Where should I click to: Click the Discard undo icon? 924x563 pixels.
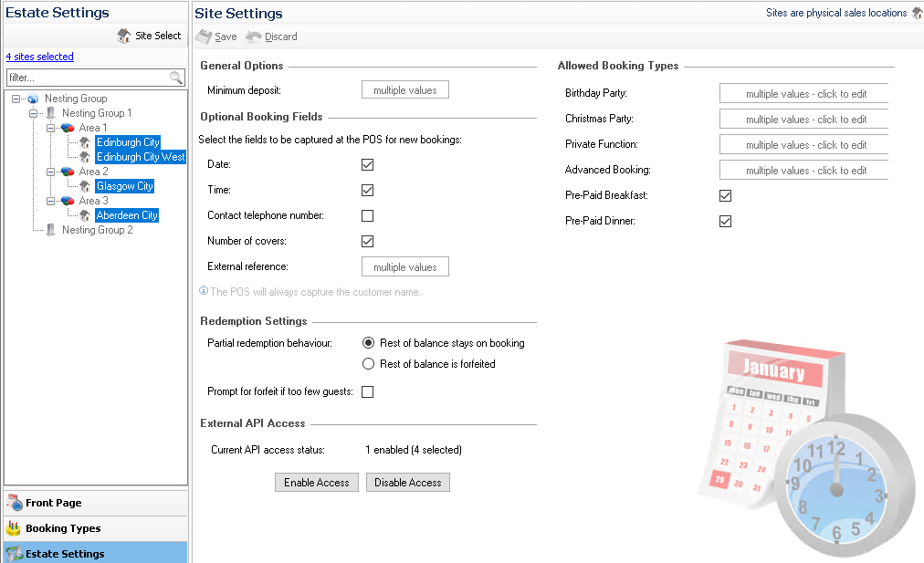254,36
